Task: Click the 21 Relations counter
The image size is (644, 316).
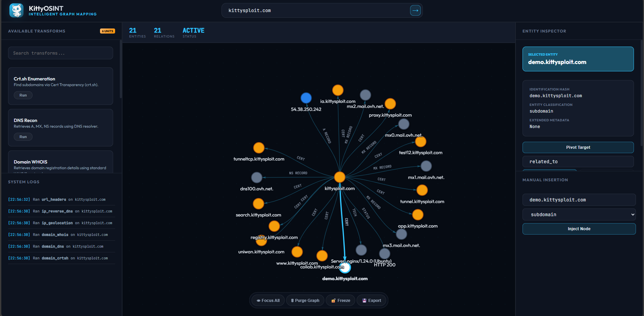Action: [x=164, y=33]
